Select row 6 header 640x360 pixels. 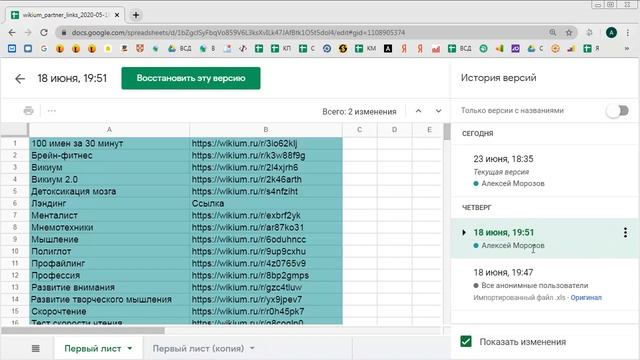(15, 203)
